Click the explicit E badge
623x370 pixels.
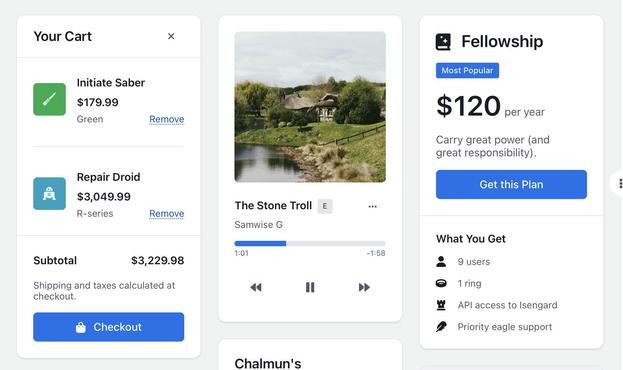[325, 206]
